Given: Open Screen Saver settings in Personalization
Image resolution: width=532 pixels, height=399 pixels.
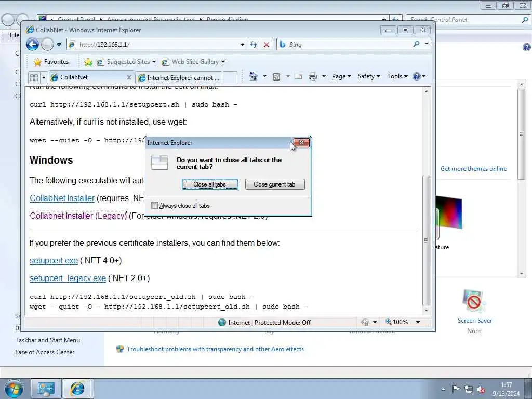Looking at the screenshot, I should point(475,312).
